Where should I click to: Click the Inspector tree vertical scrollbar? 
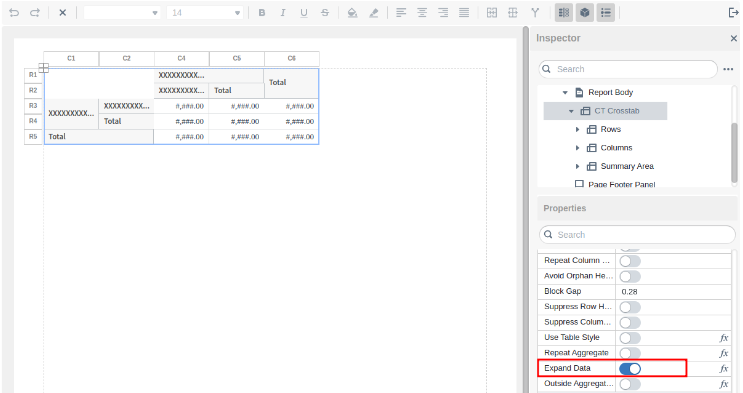734,153
